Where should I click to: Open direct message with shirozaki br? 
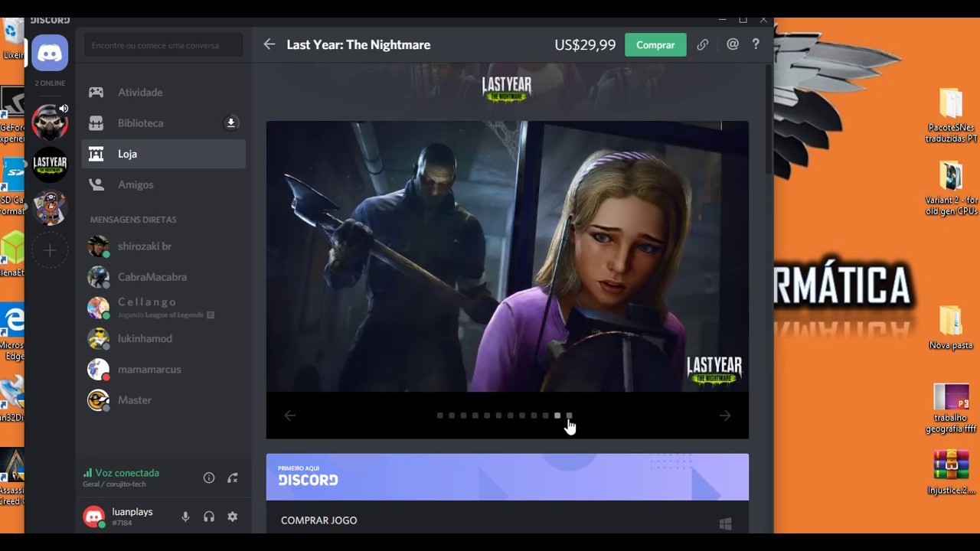163,246
